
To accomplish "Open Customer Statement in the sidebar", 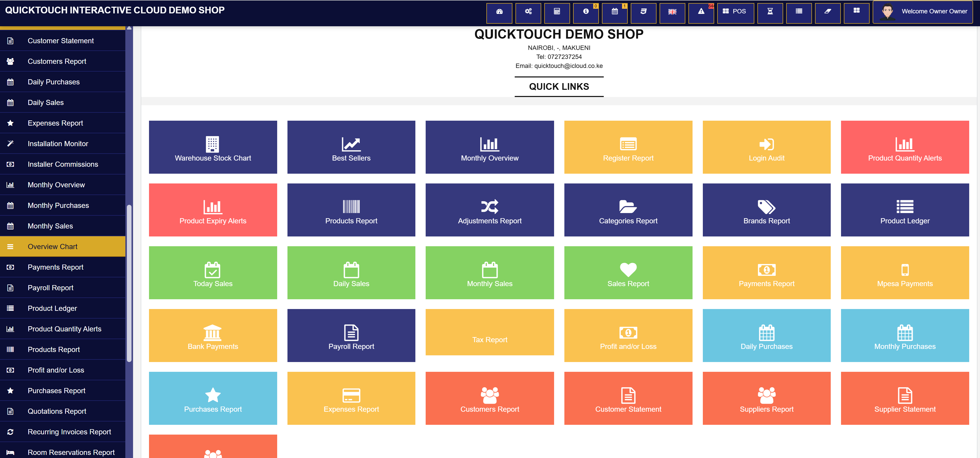I will pos(62,41).
